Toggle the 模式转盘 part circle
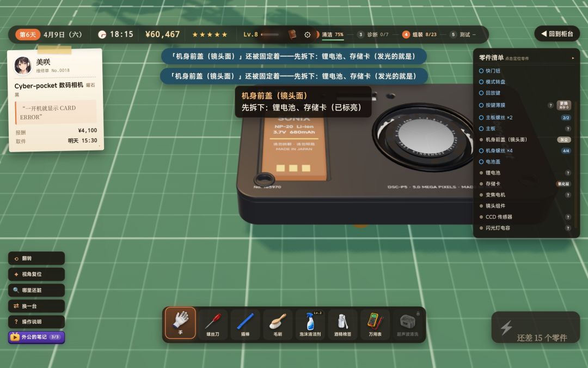 [481, 81]
